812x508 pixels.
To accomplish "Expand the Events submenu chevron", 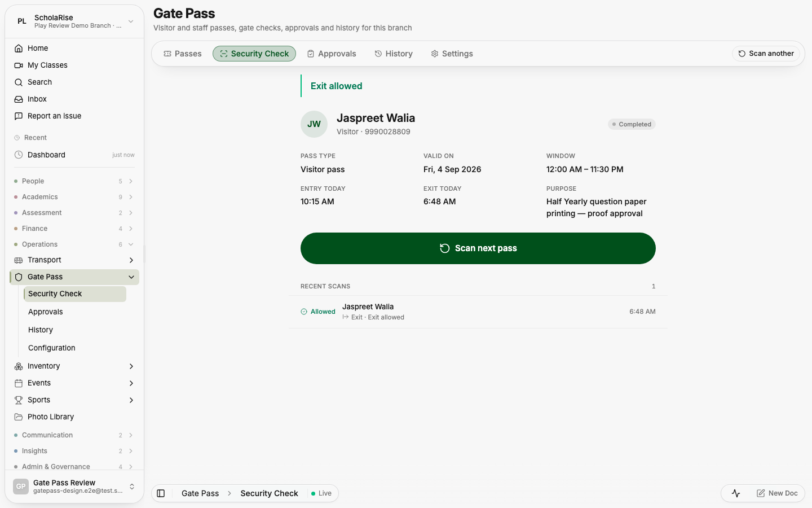I will [x=131, y=383].
